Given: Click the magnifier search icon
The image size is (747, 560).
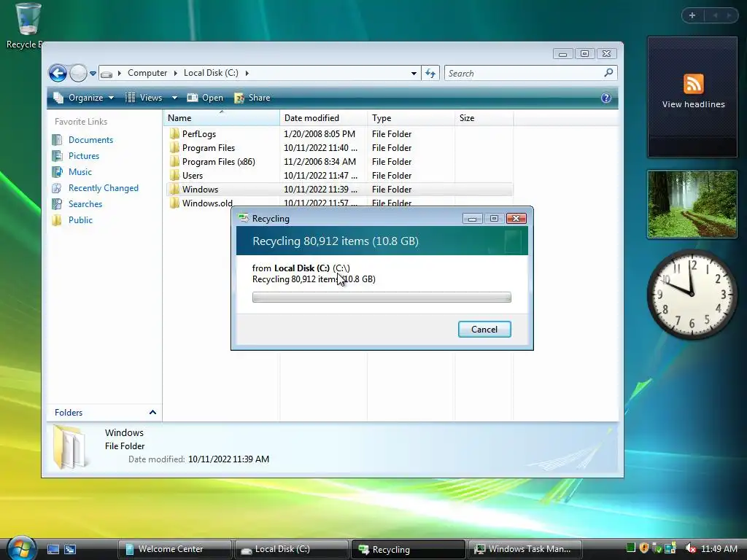Looking at the screenshot, I should pos(608,73).
